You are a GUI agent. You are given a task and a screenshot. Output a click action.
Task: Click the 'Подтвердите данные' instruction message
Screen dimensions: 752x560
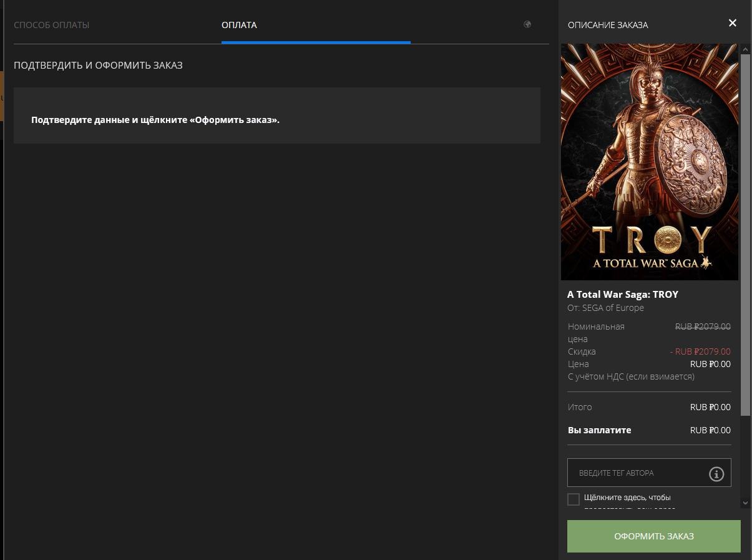[x=155, y=119]
